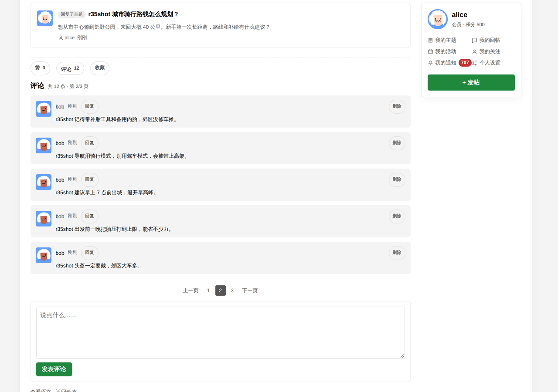Bookmark the post with 收藏
The image size is (558, 392).
[x=100, y=68]
